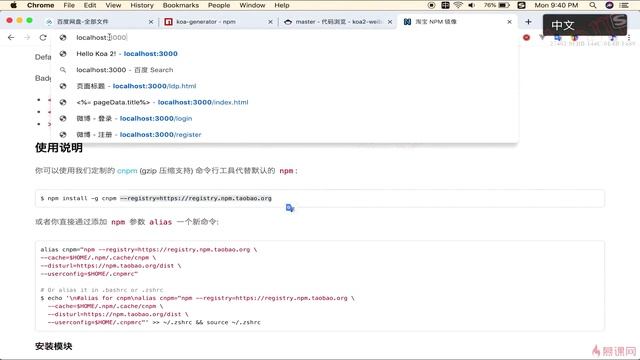The height and width of the screenshot is (360, 640).
Task: Open the Bookmarks menu
Action: (180, 5)
